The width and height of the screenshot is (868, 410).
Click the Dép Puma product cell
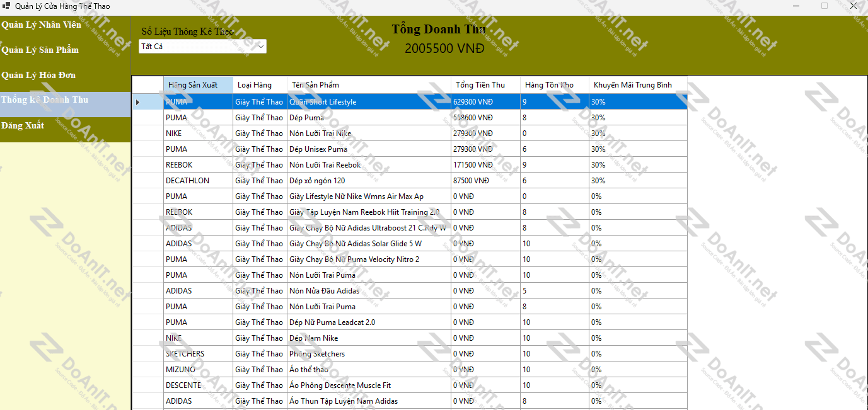click(x=369, y=118)
